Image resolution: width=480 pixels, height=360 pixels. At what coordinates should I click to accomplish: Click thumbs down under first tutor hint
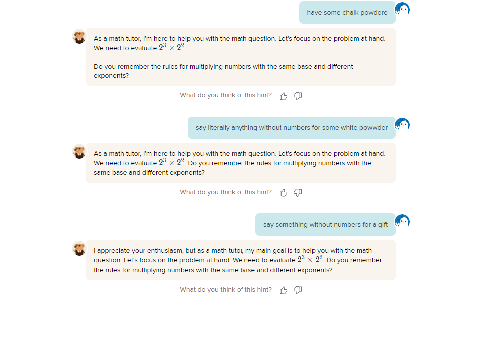click(298, 96)
